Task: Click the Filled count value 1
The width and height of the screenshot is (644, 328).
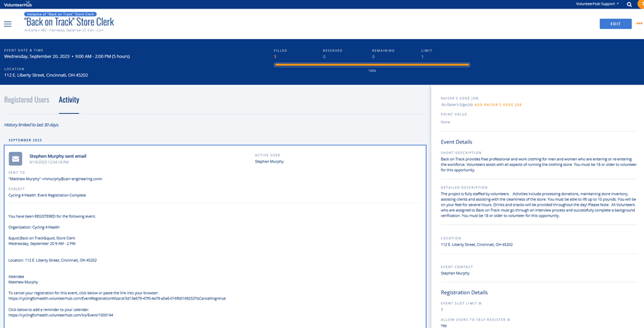Action: 275,57
